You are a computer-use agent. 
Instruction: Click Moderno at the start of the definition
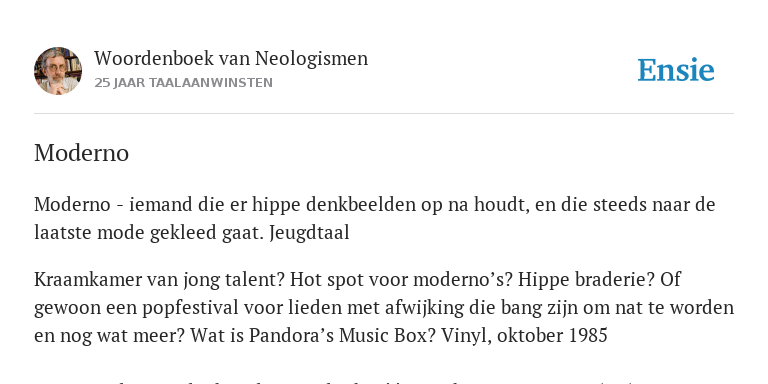(x=72, y=205)
